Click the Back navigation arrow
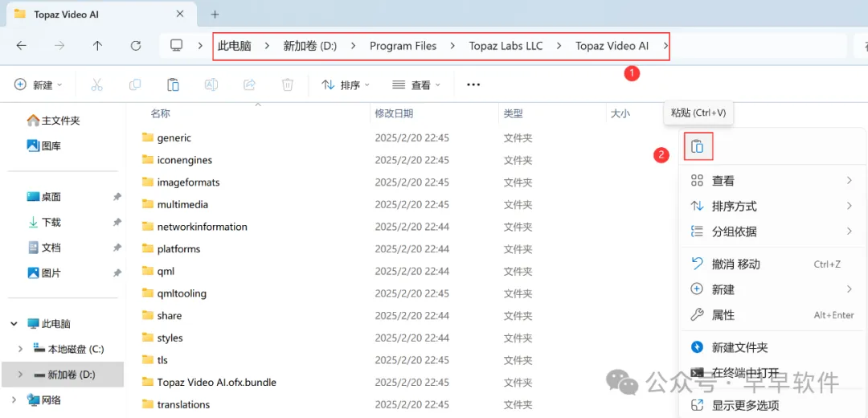868x418 pixels. pyautogui.click(x=21, y=46)
